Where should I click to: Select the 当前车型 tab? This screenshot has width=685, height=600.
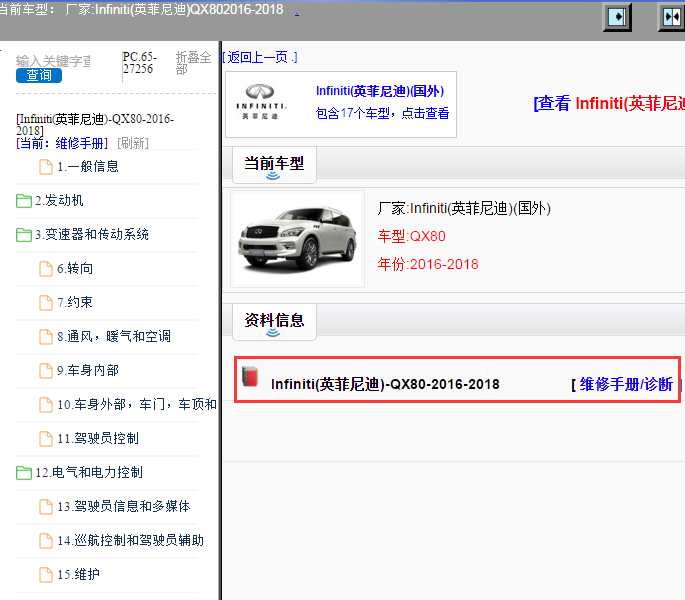click(x=274, y=165)
